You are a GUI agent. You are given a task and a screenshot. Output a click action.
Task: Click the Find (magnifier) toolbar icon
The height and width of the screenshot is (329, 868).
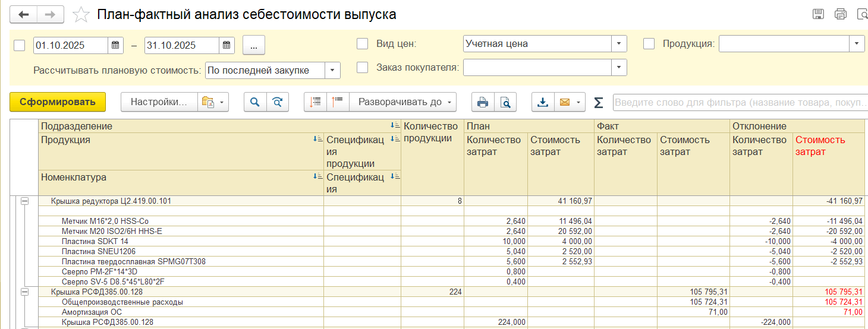(x=255, y=102)
